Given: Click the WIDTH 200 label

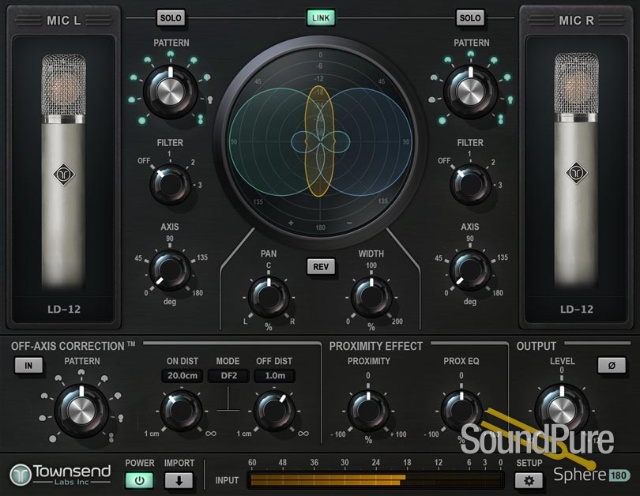Looking at the screenshot, I should (397, 321).
